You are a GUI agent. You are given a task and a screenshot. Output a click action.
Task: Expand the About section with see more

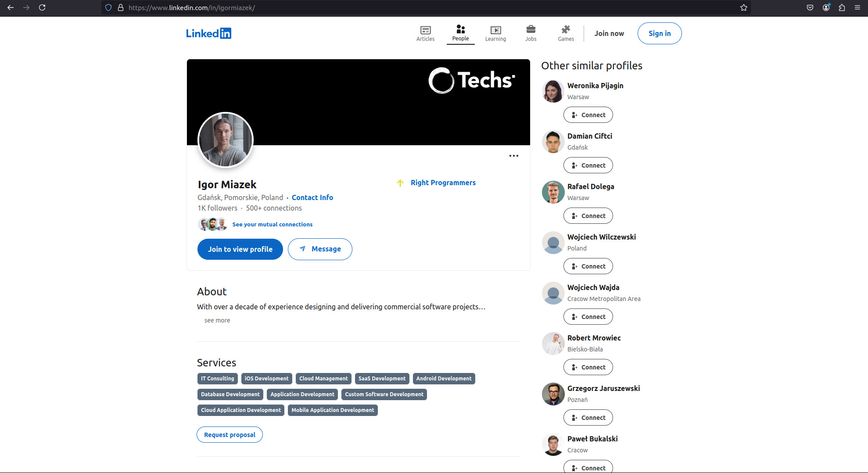(x=217, y=320)
